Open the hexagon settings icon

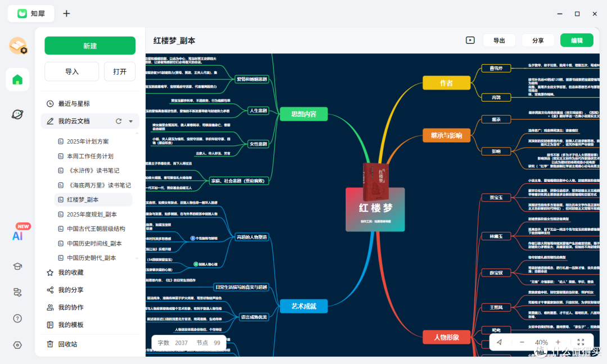tap(17, 345)
